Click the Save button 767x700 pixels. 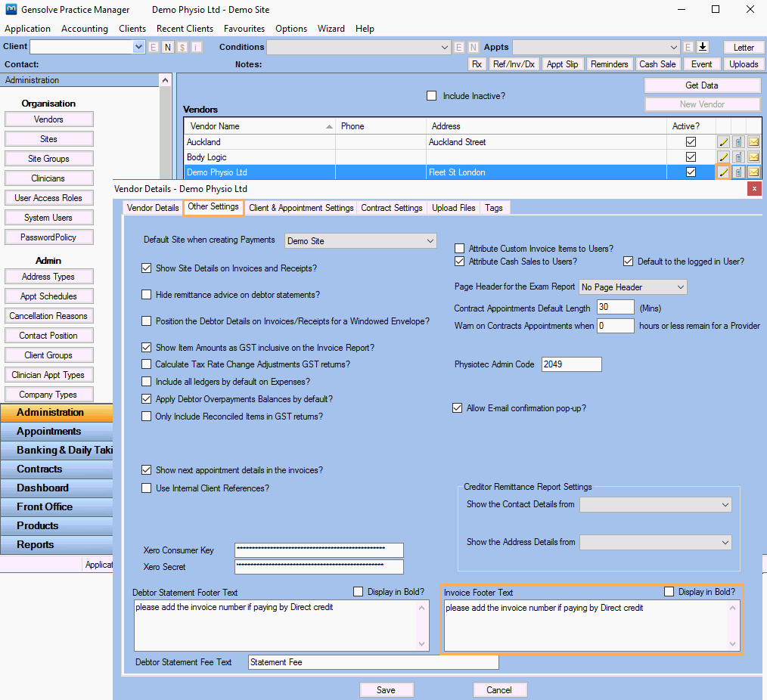[x=387, y=689]
